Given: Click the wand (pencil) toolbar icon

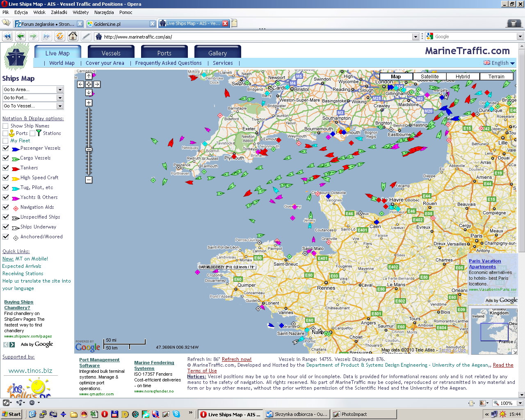Looking at the screenshot, I should [86, 37].
